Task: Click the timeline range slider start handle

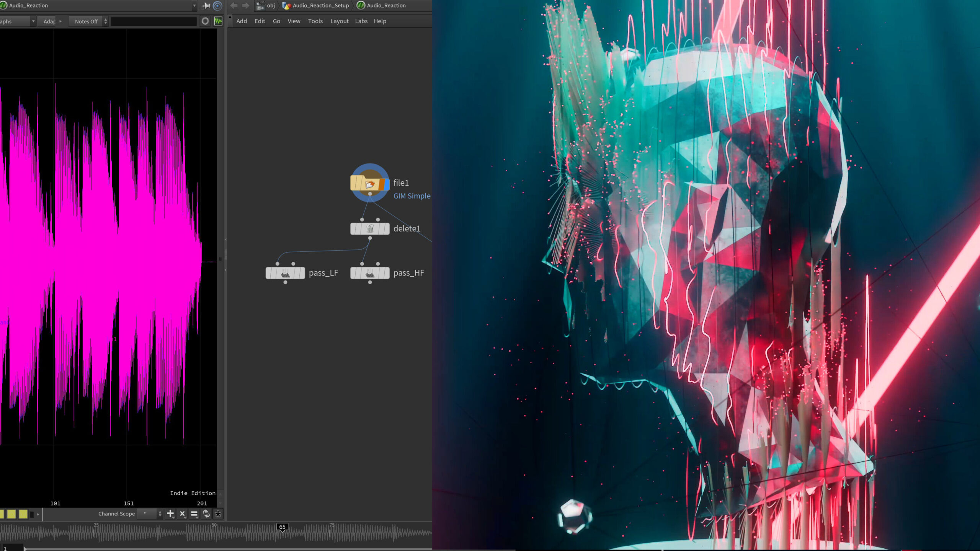Action: tap(25, 549)
